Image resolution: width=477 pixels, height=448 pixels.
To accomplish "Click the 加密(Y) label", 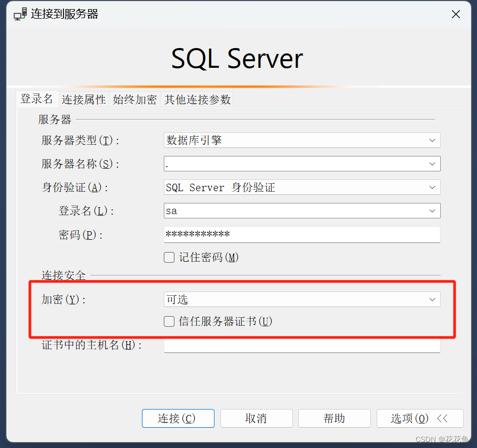I will [63, 300].
